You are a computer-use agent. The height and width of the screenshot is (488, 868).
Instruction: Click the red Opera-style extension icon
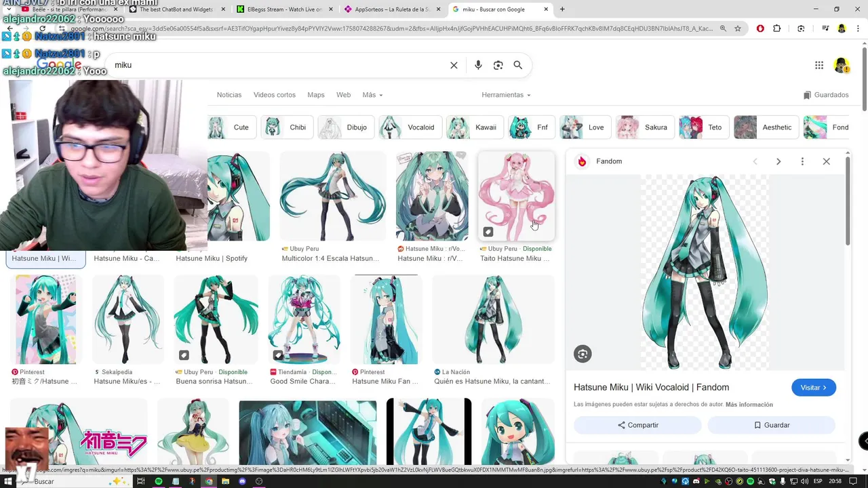[760, 28]
